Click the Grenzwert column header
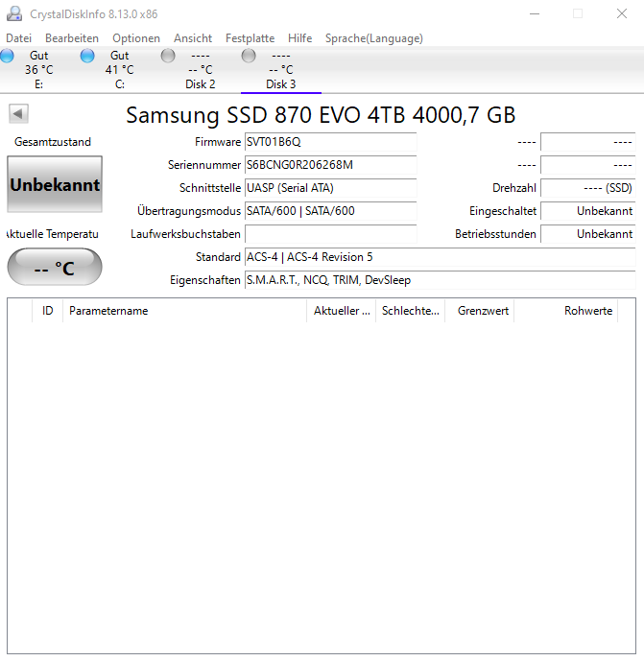The height and width of the screenshot is (661, 644). click(x=480, y=311)
